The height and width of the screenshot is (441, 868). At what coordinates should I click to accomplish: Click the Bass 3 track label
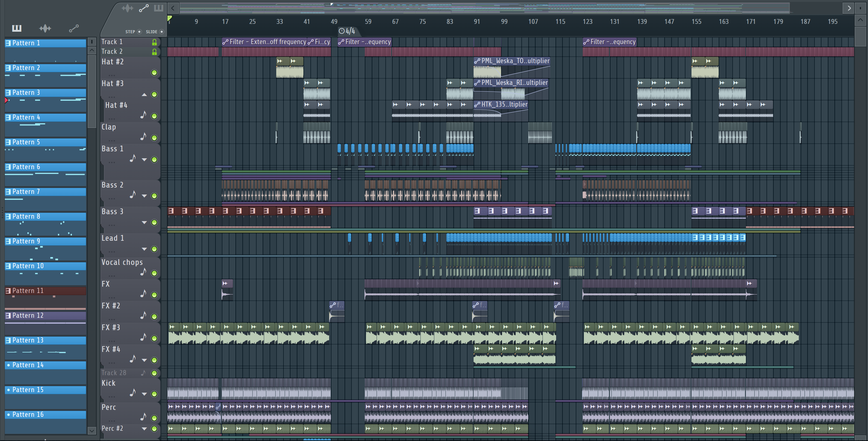click(112, 212)
